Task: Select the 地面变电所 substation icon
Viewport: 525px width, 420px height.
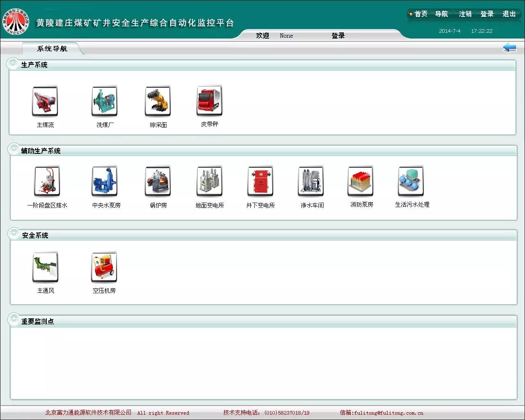Action: [x=210, y=182]
